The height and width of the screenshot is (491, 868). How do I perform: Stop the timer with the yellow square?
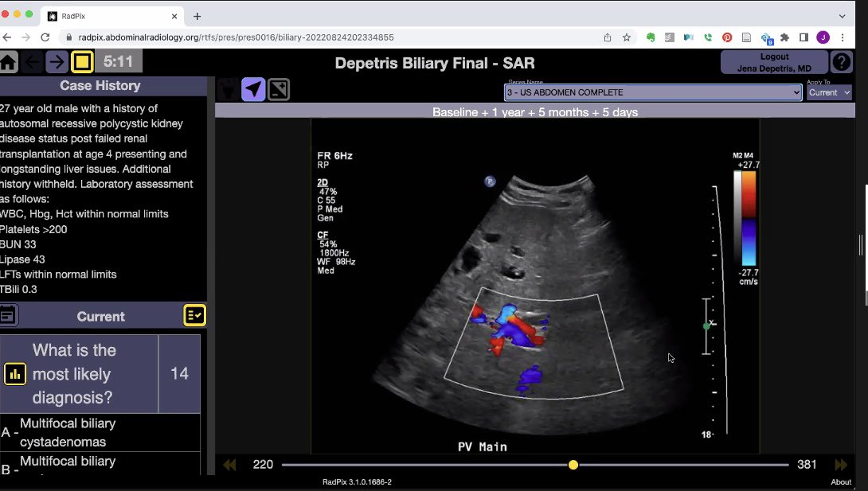[82, 62]
